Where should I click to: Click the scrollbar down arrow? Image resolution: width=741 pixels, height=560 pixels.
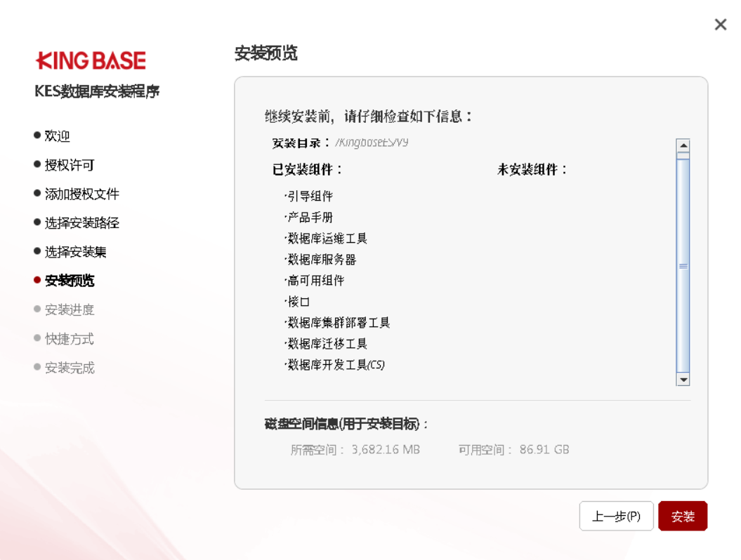pos(683,379)
